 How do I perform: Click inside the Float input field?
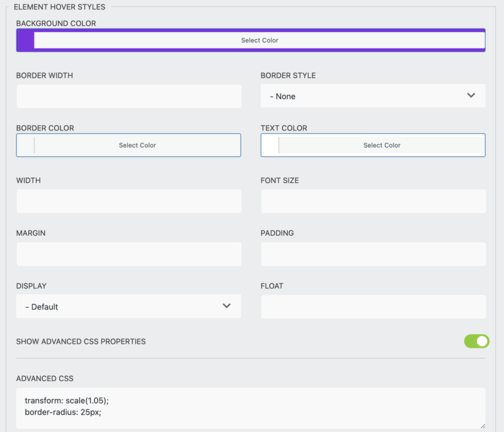pos(372,306)
